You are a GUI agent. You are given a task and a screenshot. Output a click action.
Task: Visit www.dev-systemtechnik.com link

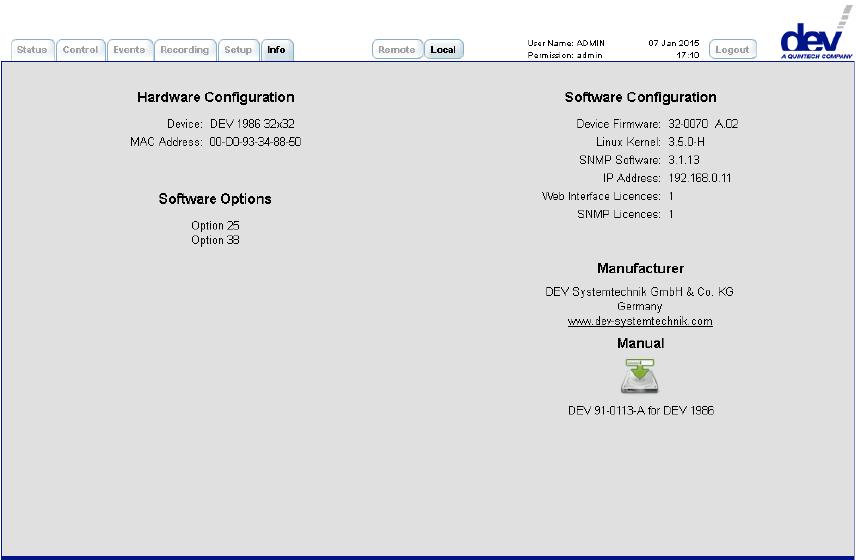[640, 321]
